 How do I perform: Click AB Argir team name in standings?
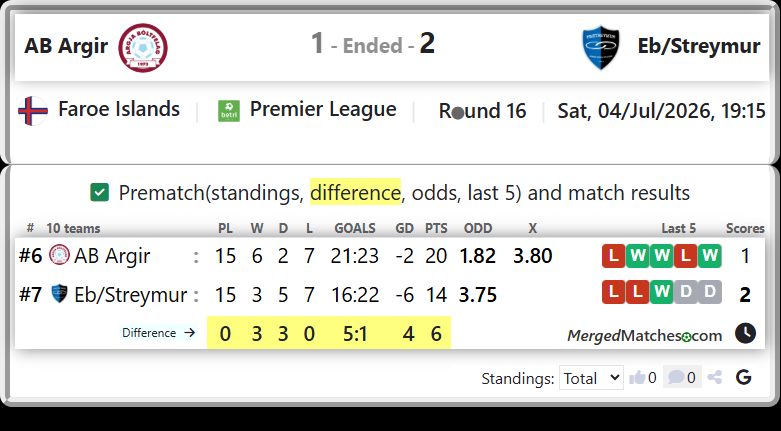click(x=112, y=256)
